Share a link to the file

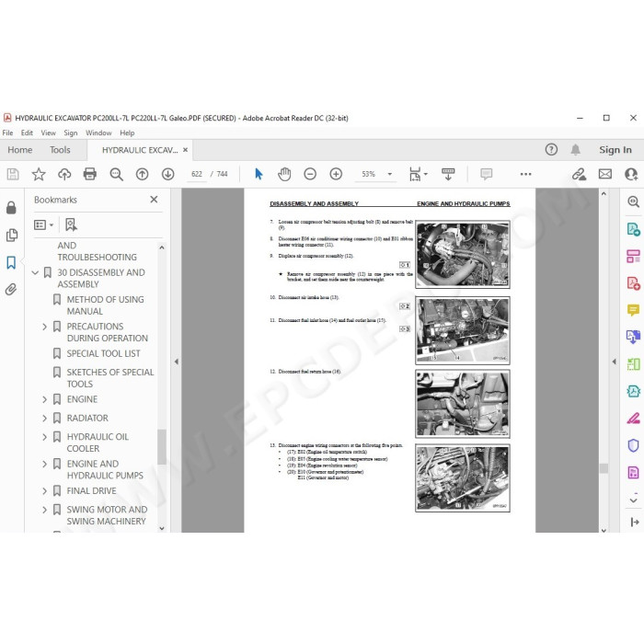tap(579, 174)
